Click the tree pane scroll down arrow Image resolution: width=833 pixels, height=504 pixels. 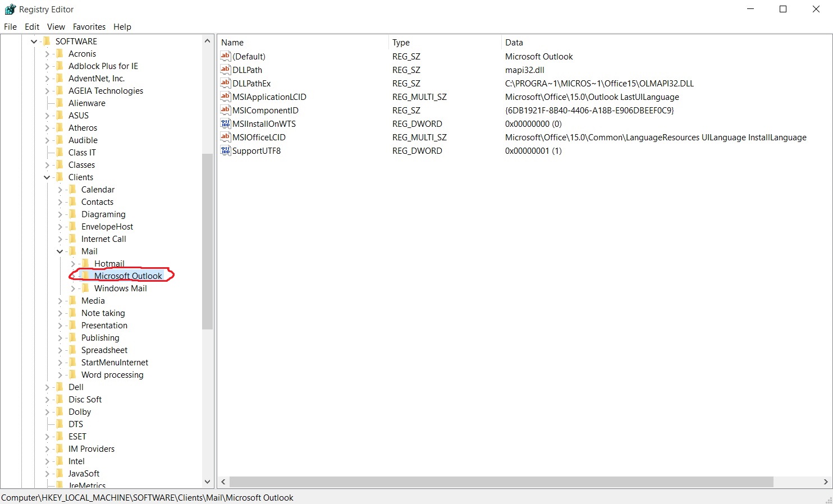(207, 482)
